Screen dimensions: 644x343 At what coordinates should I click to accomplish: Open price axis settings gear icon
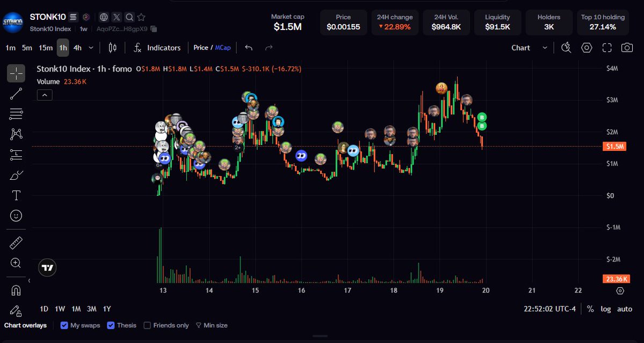tap(620, 291)
